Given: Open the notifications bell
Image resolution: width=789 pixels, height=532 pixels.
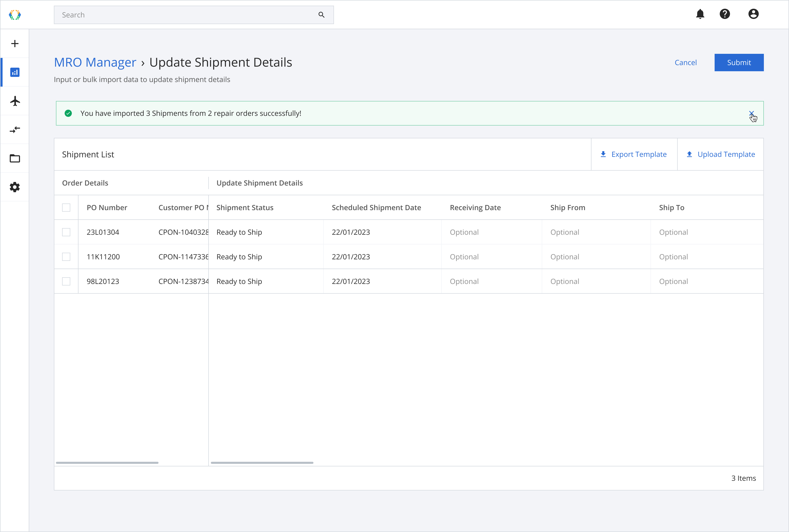Looking at the screenshot, I should [x=700, y=14].
